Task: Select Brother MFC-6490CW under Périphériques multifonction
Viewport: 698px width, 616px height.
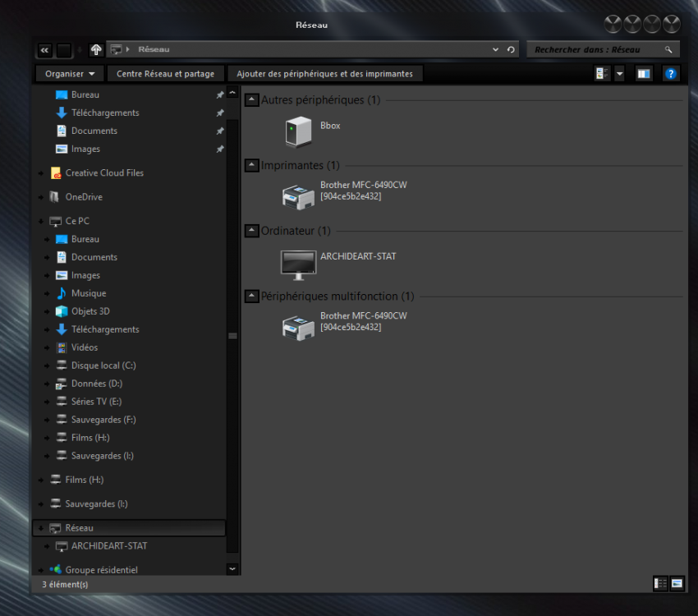Action: tap(298, 326)
